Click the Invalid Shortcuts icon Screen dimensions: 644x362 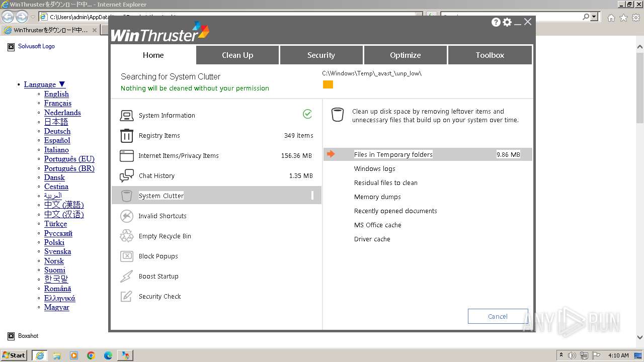point(127,216)
